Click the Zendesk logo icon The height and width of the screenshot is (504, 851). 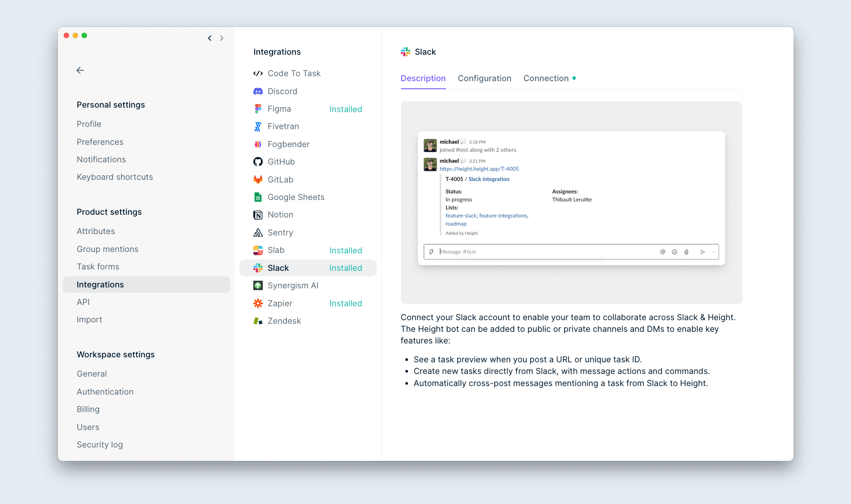258,321
